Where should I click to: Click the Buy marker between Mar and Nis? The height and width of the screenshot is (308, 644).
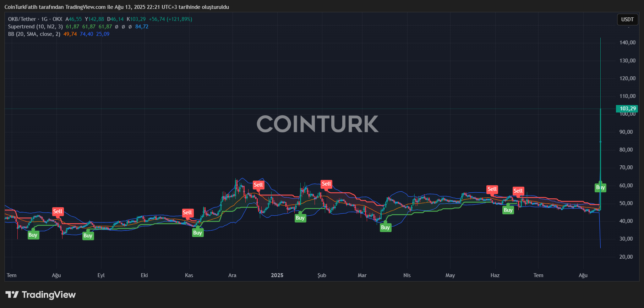[385, 227]
